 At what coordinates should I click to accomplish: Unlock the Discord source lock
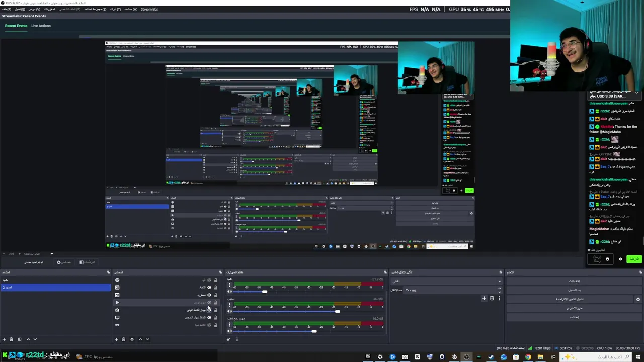216,295
